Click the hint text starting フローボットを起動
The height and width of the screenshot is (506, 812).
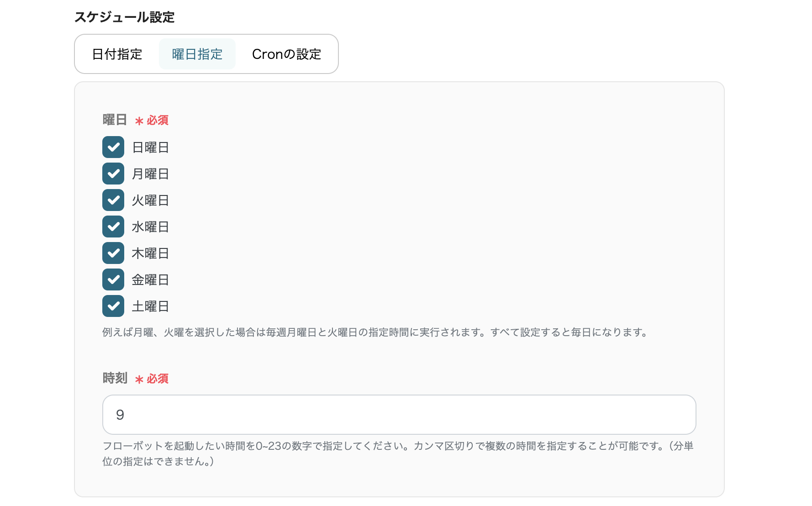pos(398,453)
